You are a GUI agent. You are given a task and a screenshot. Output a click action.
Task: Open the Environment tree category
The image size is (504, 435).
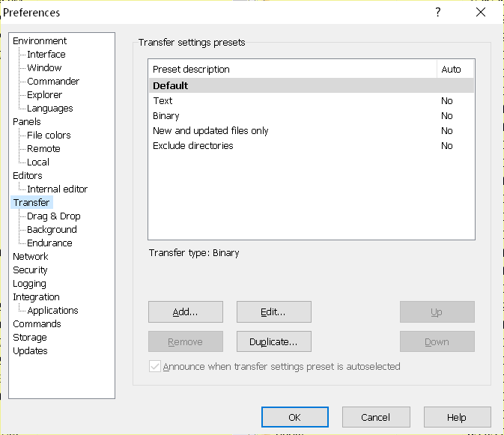click(40, 41)
